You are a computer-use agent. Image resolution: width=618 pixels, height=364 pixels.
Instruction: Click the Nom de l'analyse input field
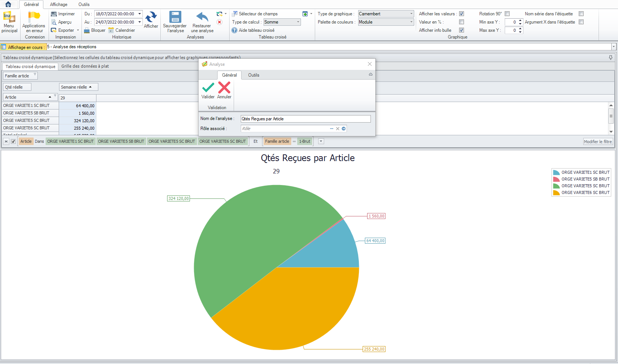pos(305,119)
